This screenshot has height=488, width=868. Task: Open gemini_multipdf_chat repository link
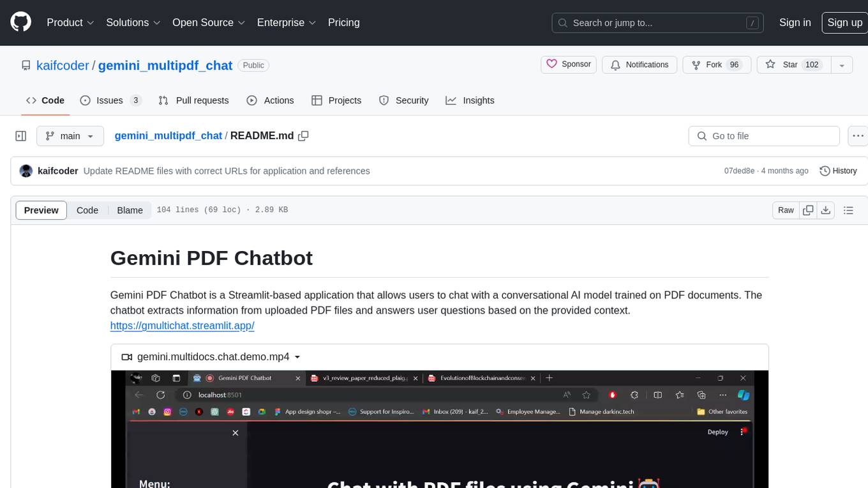[165, 65]
